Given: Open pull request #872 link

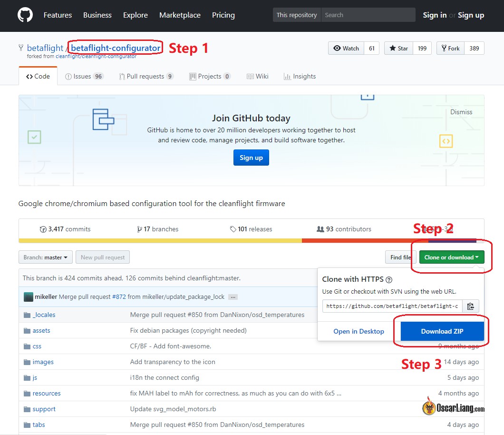Looking at the screenshot, I should point(119,297).
